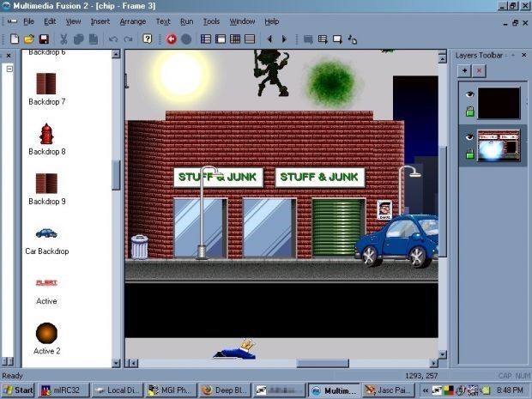
Task: Click the red Run application button
Action: click(171, 39)
